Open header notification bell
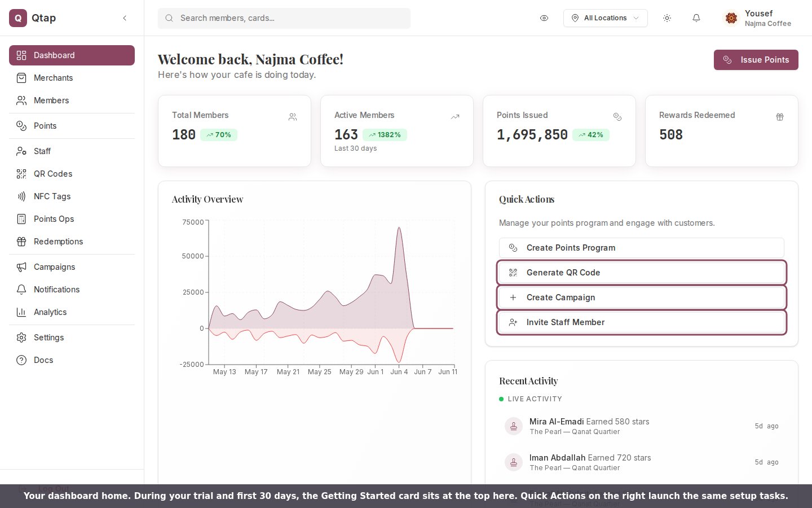812x508 pixels. point(696,18)
